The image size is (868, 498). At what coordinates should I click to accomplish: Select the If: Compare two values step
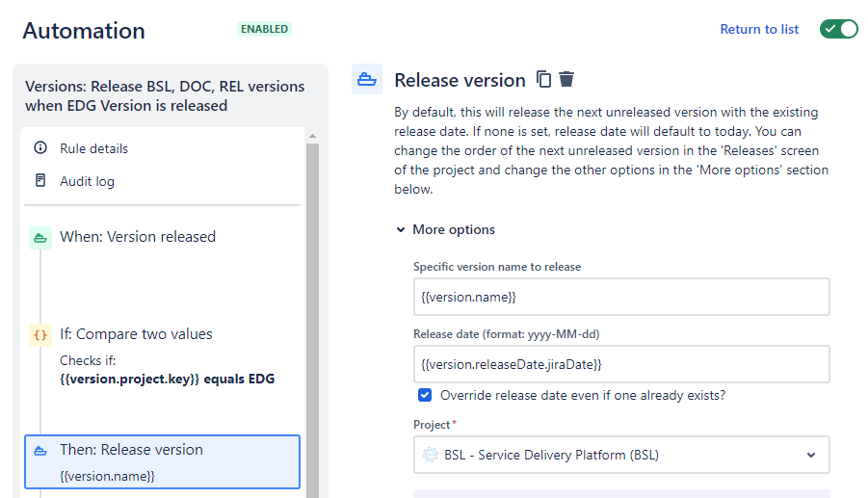(136, 334)
